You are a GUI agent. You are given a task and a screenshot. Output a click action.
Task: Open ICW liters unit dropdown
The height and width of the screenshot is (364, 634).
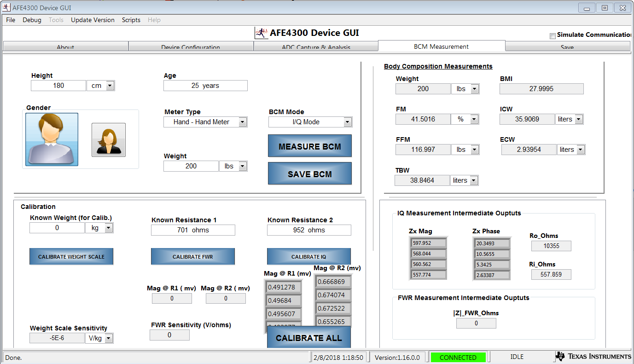(x=579, y=119)
